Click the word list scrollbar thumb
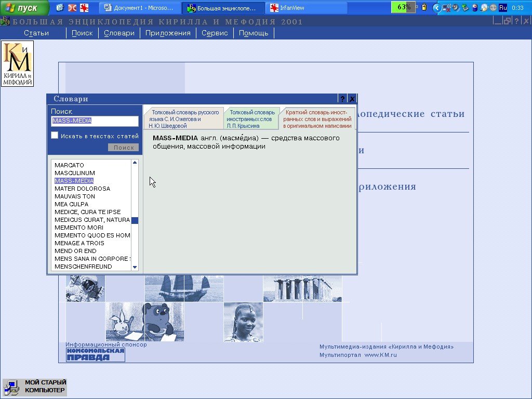The image size is (532, 399). pyautogui.click(x=135, y=220)
